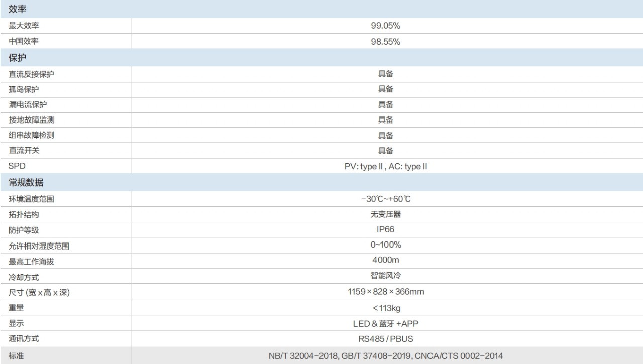The image size is (643, 364).
Task: Select the 直流开关 row label
Action: click(24, 151)
